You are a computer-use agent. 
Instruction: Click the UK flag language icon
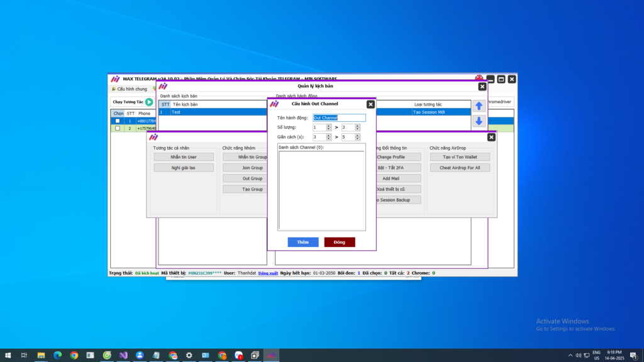coord(479,78)
